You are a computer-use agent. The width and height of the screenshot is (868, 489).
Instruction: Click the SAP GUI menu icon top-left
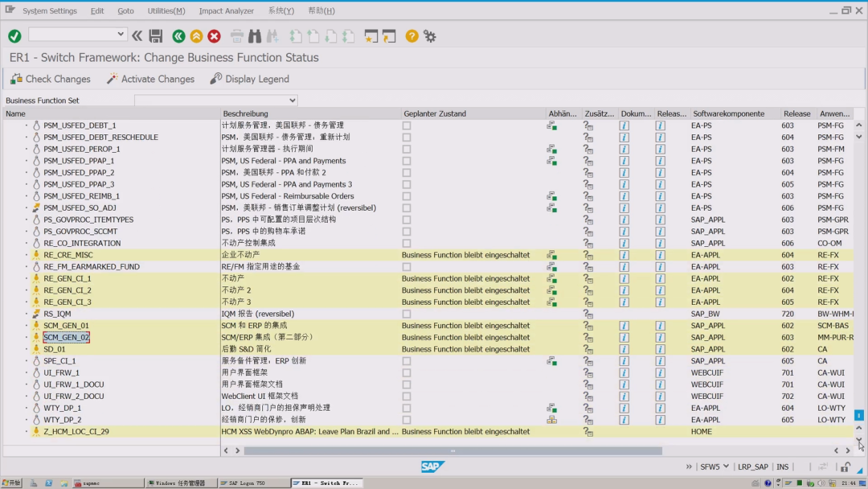10,10
